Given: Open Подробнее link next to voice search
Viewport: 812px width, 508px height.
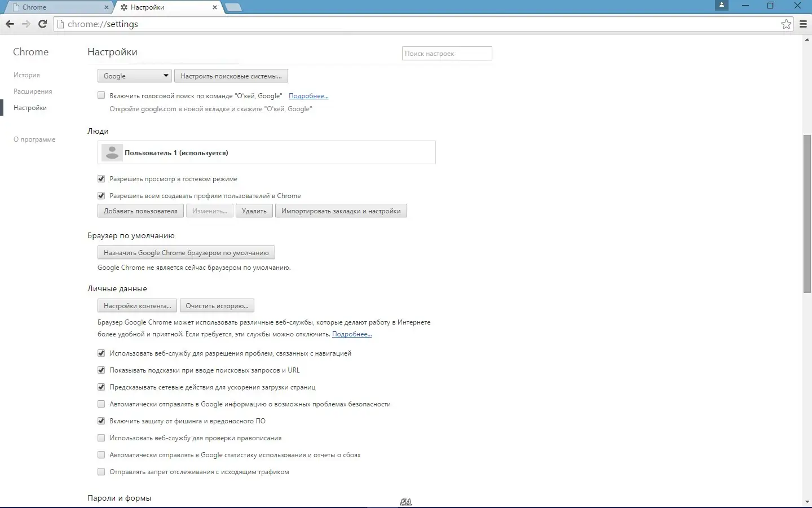Looking at the screenshot, I should tap(308, 96).
